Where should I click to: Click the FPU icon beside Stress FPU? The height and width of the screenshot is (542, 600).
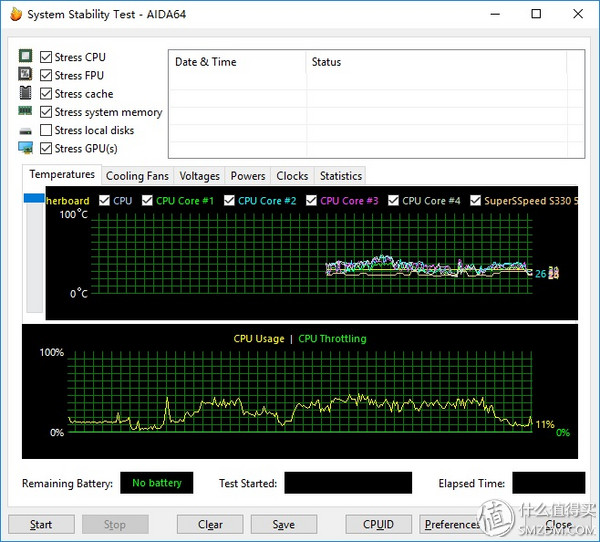(26, 75)
